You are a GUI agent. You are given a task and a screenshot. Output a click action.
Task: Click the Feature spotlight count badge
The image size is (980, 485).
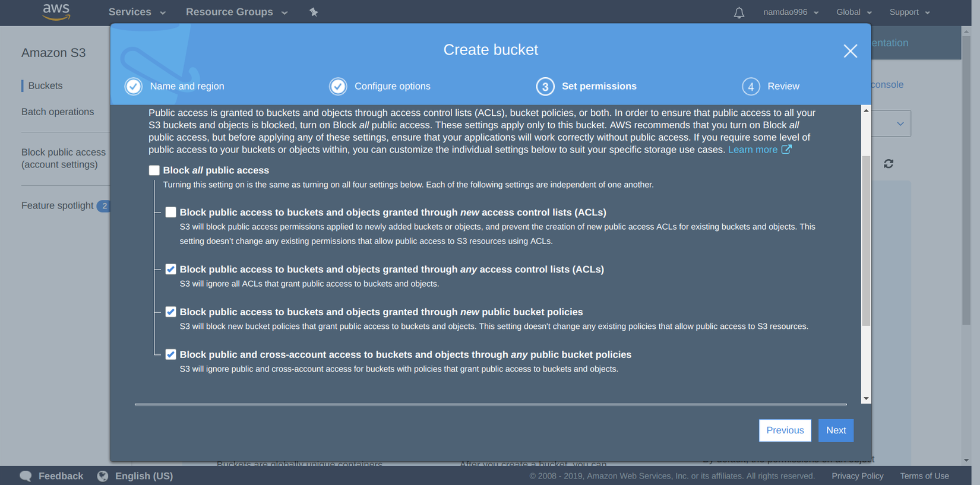pos(104,206)
